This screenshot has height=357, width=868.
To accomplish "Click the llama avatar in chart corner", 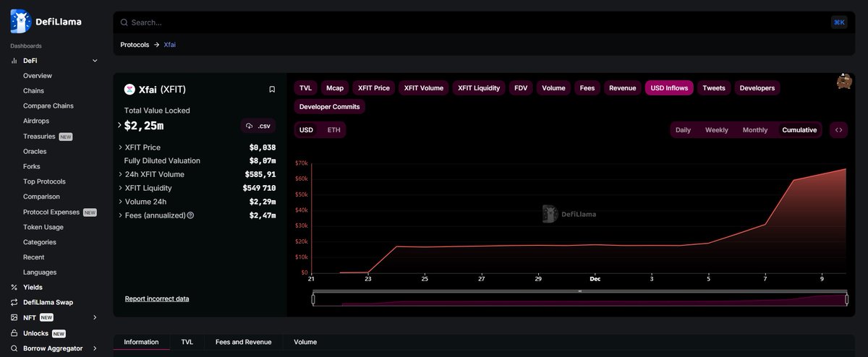I will [x=844, y=82].
